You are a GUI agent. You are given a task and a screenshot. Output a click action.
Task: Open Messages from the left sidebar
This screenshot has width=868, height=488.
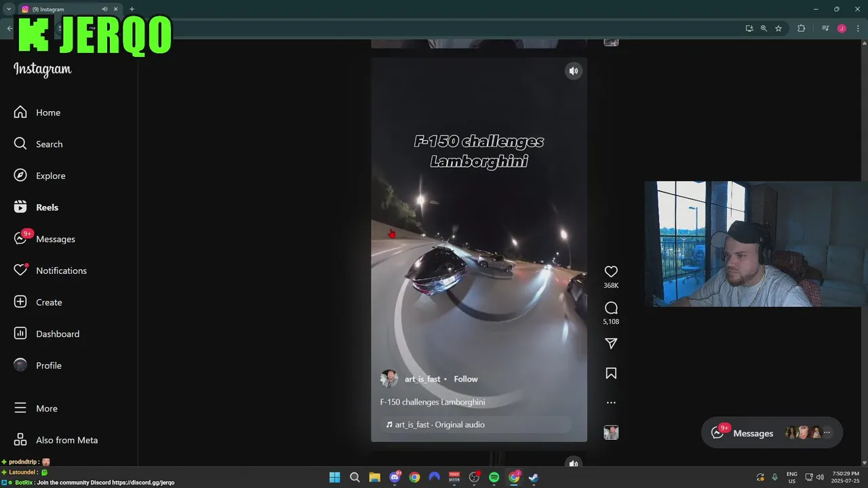45,239
